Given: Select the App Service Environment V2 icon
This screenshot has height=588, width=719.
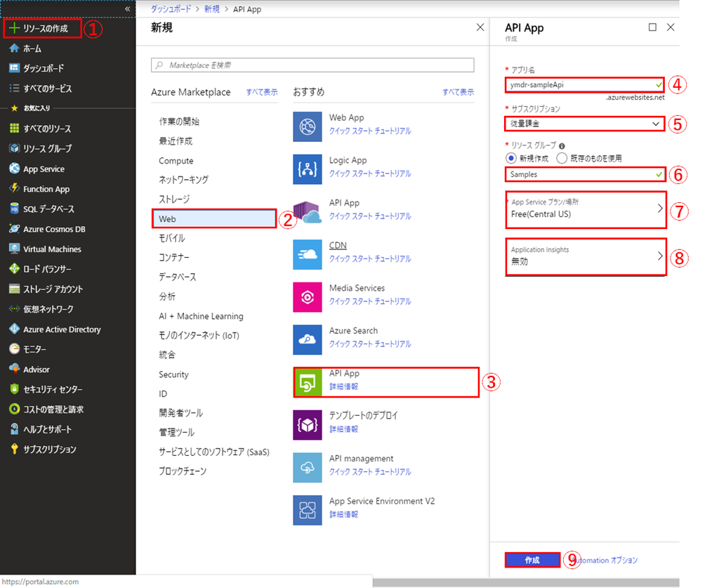Looking at the screenshot, I should coord(308,510).
